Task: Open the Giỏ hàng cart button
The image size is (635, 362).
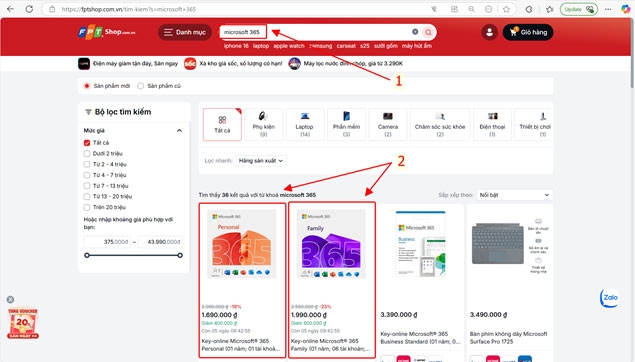Action: click(528, 32)
